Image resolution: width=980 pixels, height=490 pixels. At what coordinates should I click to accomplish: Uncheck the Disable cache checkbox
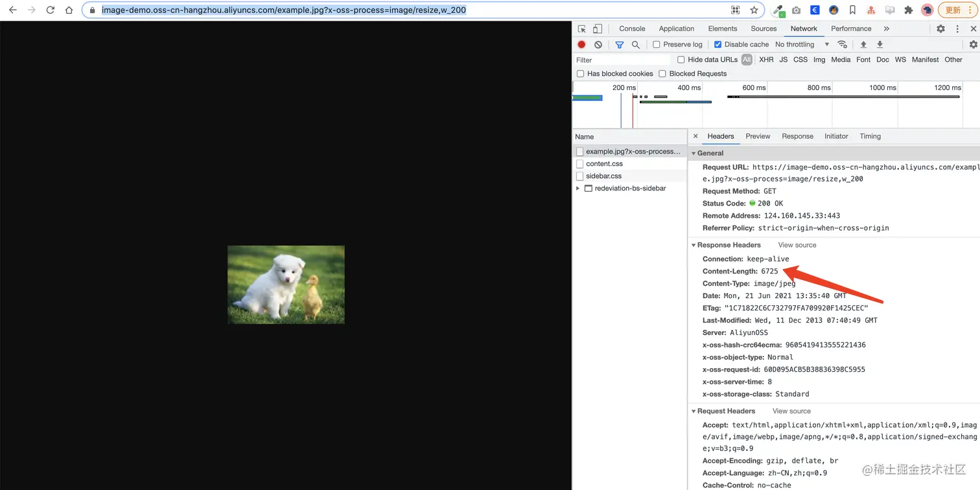tap(717, 45)
